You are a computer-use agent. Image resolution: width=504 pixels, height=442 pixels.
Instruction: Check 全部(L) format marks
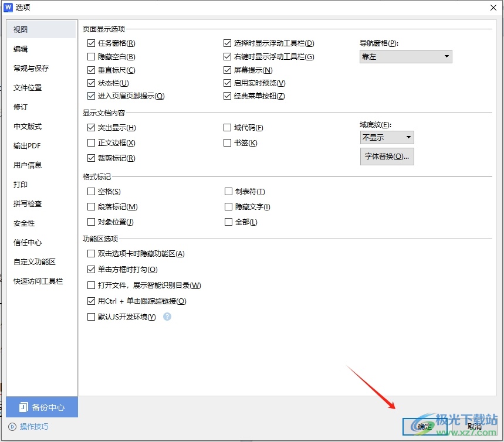[x=229, y=222]
